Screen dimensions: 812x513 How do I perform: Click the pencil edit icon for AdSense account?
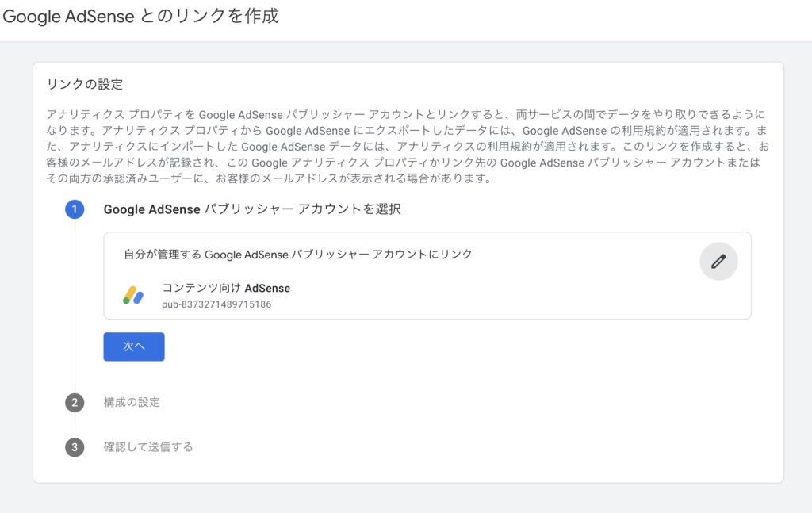pos(718,262)
